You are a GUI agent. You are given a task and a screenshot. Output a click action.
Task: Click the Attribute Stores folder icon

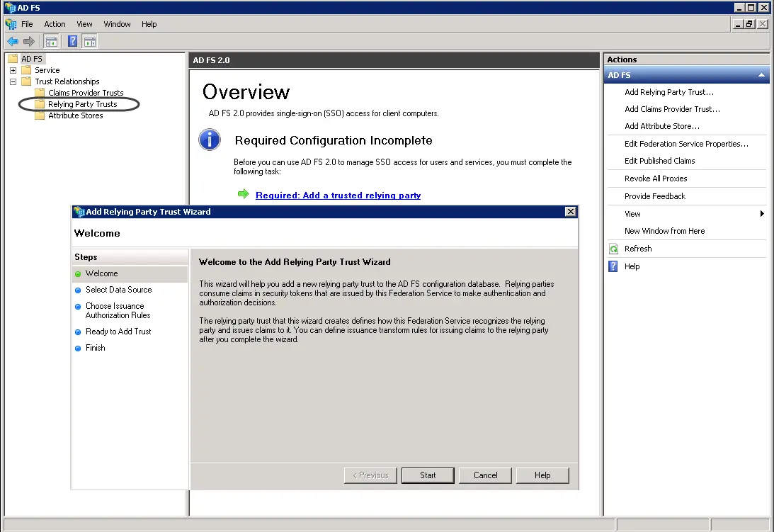coord(40,115)
